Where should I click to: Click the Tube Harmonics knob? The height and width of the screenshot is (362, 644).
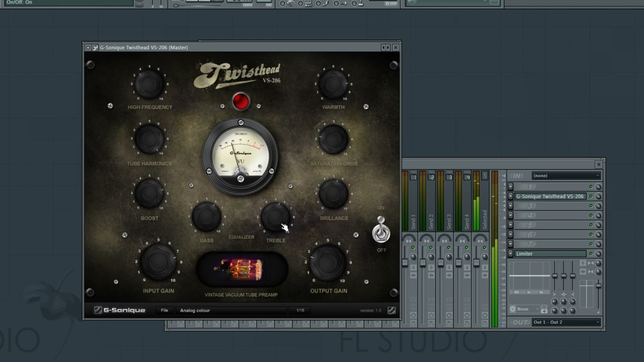point(149,139)
